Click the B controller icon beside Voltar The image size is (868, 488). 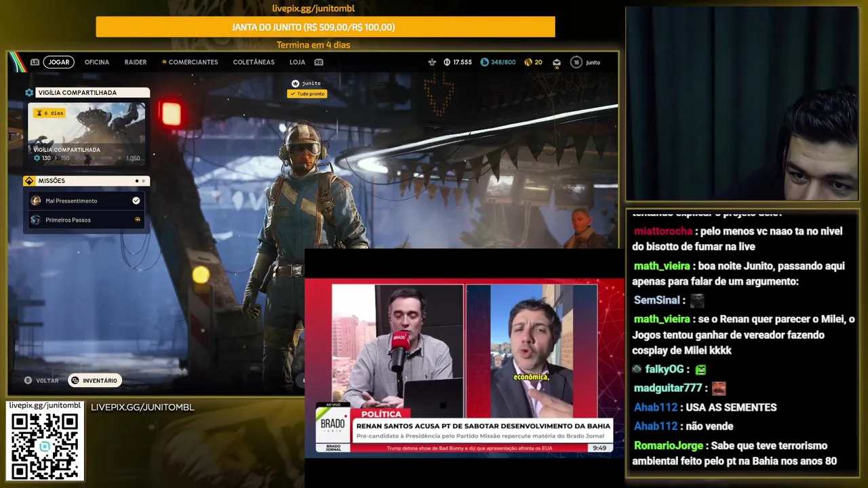tap(28, 381)
